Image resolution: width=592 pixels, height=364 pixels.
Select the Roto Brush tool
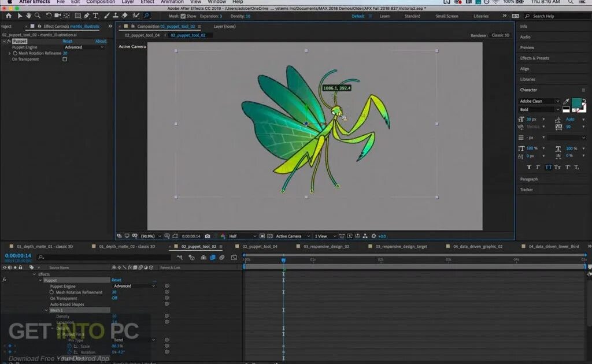[135, 16]
